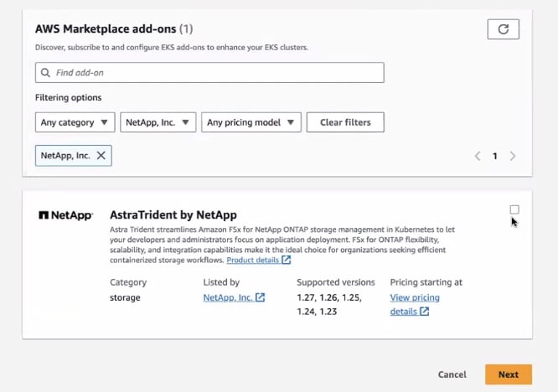The width and height of the screenshot is (558, 392).
Task: Open the Product details link
Action: point(252,260)
